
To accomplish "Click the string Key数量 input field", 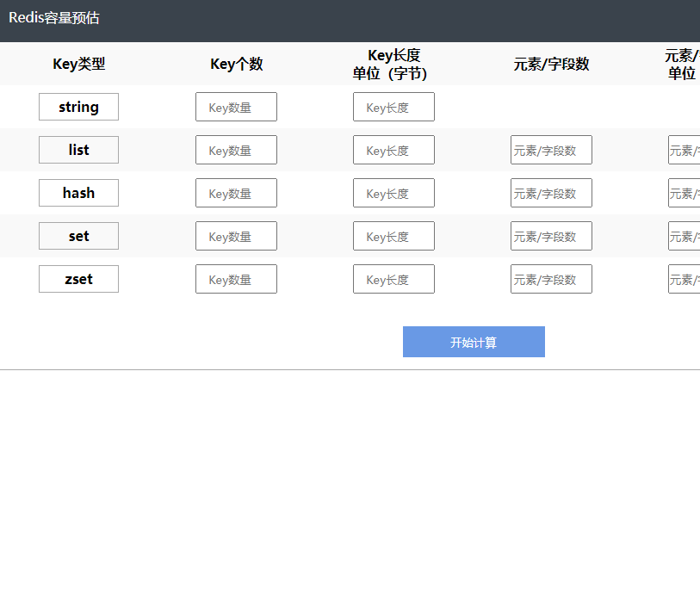I will (236, 107).
